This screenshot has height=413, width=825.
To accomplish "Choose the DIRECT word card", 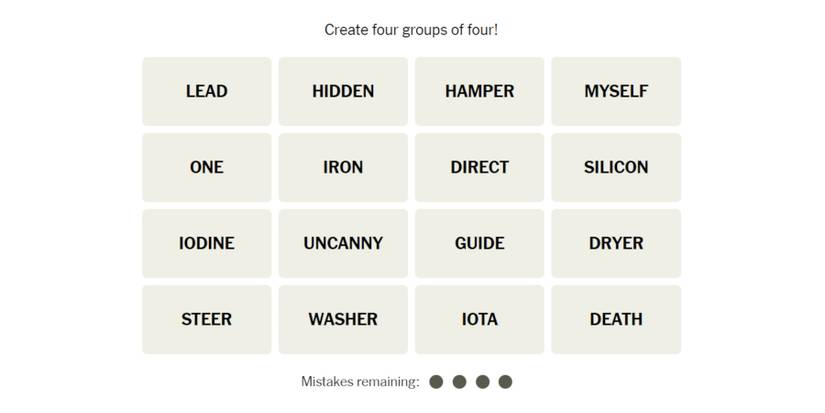I will coord(479,167).
